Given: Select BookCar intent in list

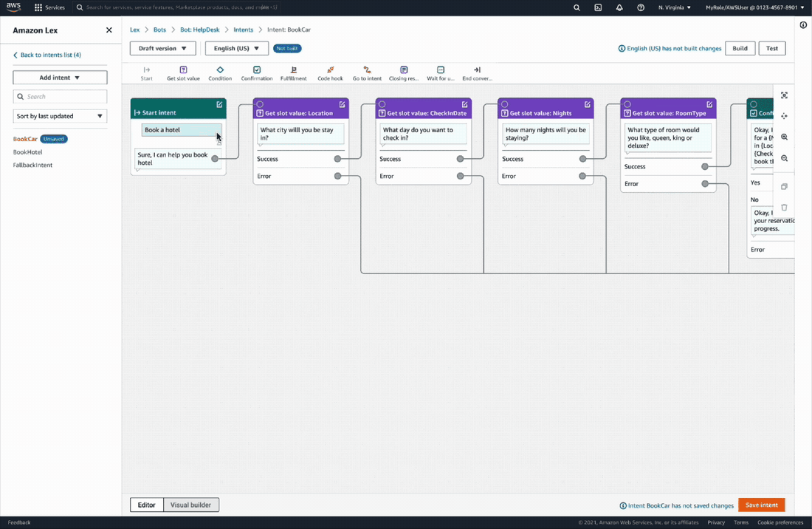Looking at the screenshot, I should (25, 139).
